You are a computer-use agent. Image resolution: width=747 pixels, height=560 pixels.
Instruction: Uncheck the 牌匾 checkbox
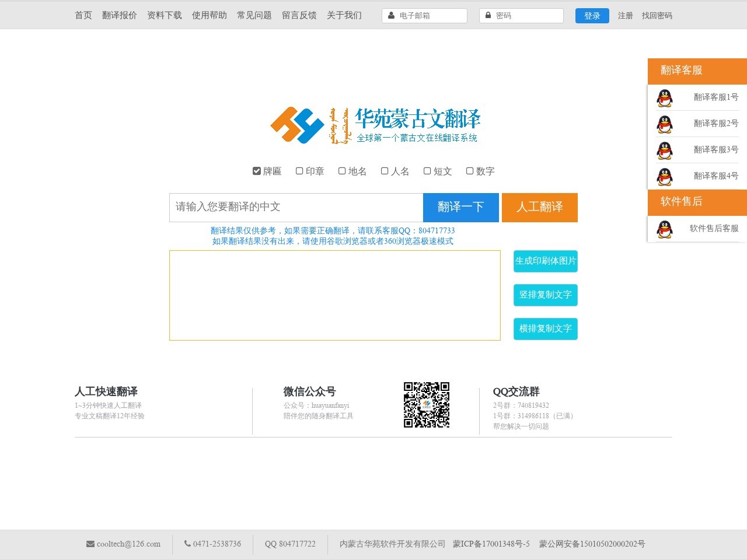click(x=257, y=170)
